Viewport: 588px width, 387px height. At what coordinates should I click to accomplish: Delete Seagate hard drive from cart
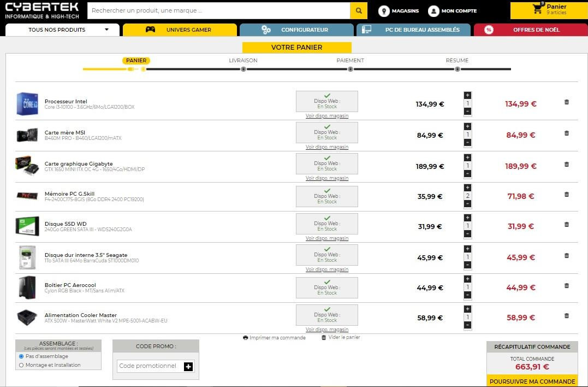(x=567, y=256)
